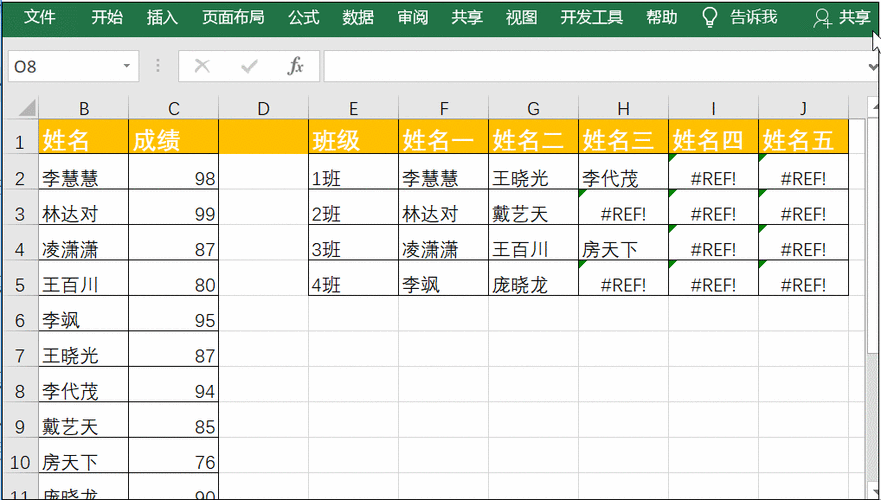Select cell 王晓光 in column G

tap(533, 172)
